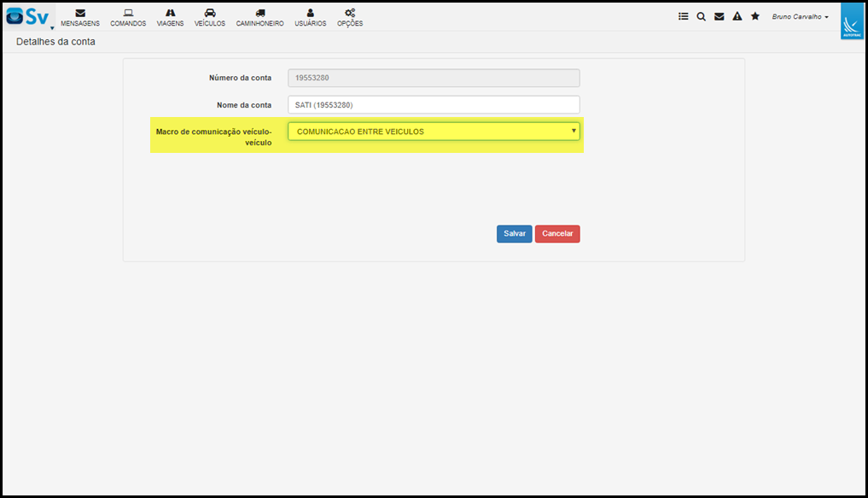Open the Veículos menu
Viewport: 868px width, 498px height.
pyautogui.click(x=210, y=18)
